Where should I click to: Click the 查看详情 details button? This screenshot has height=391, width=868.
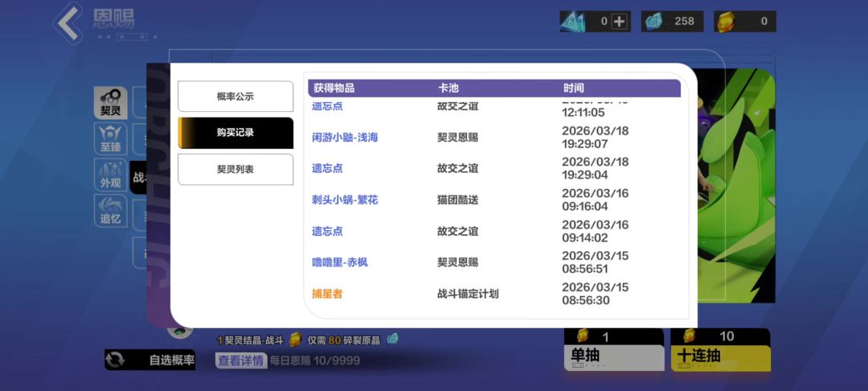click(240, 360)
